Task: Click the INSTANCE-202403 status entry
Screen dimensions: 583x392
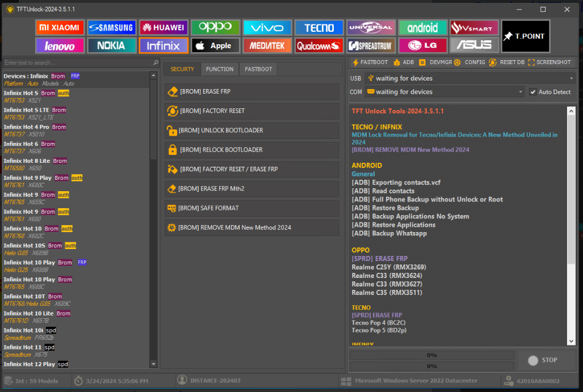Action: (208, 381)
